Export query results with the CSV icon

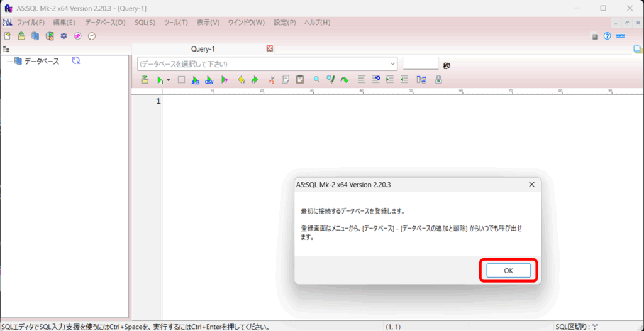[209, 80]
